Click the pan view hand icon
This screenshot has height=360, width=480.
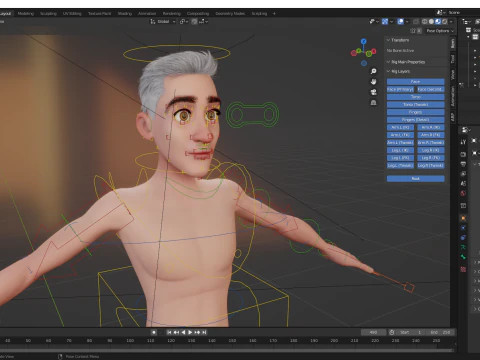374,82
